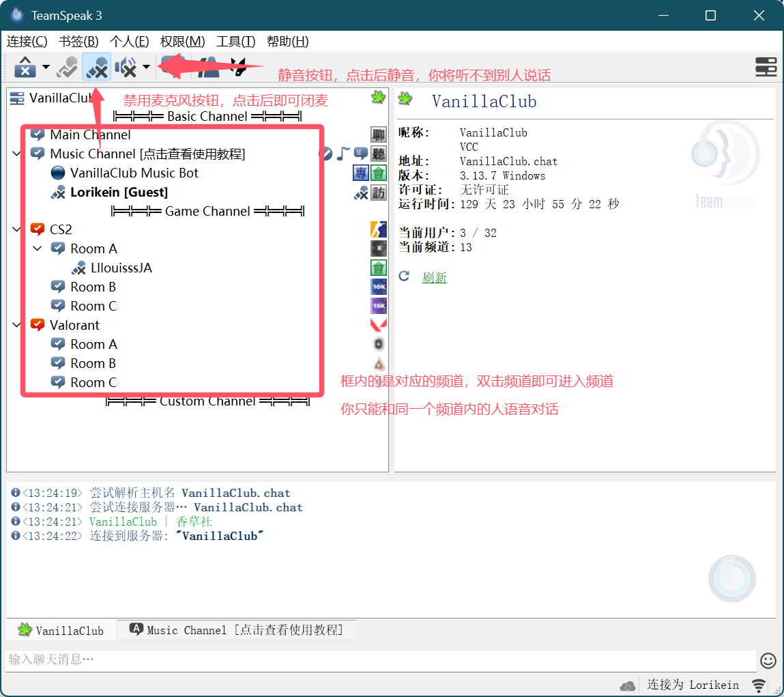Open the 帮助(H) menu

pos(287,42)
